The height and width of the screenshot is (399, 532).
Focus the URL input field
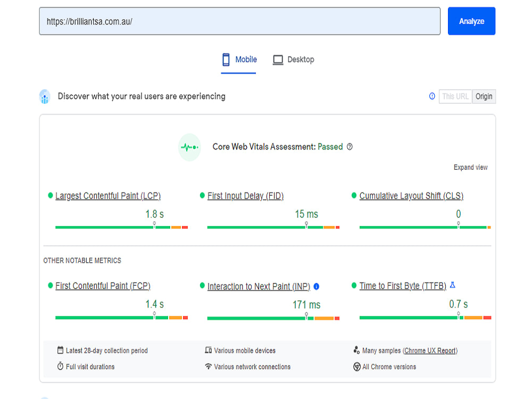pyautogui.click(x=239, y=21)
